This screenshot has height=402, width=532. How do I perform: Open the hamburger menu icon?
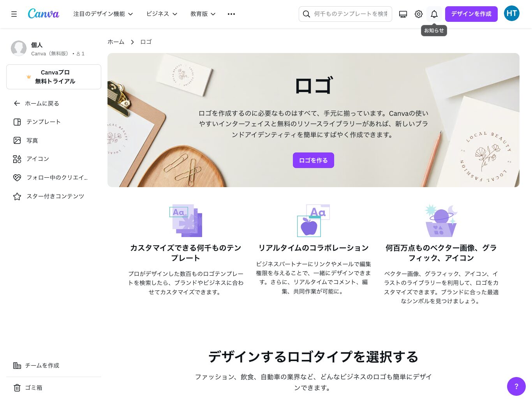click(x=14, y=14)
